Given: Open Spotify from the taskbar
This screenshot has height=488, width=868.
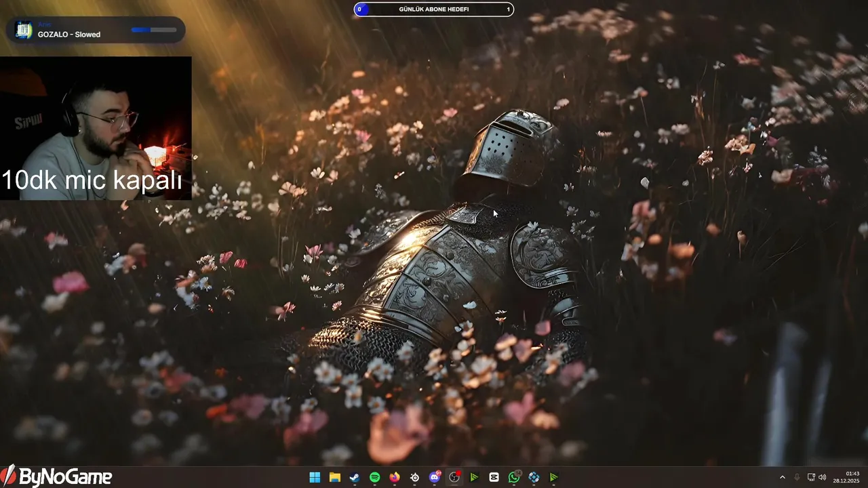Looking at the screenshot, I should [374, 477].
